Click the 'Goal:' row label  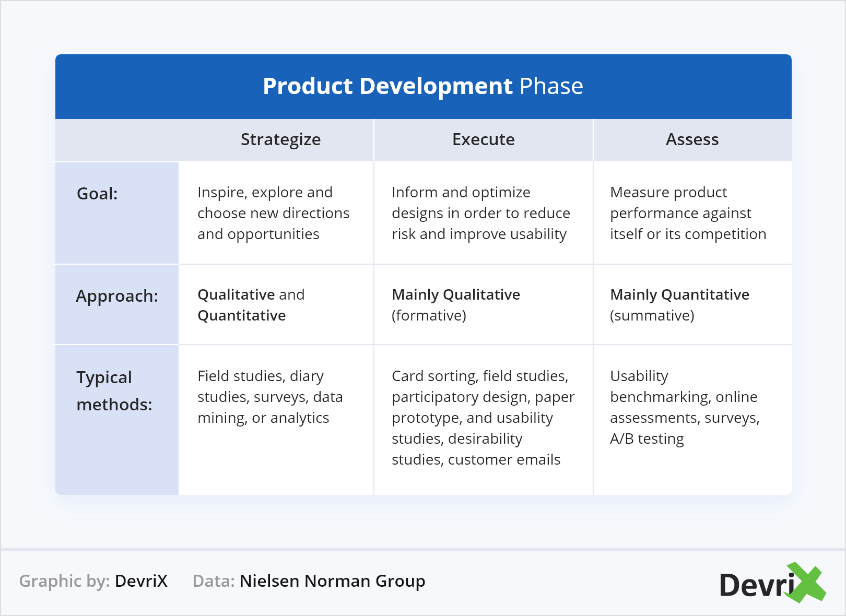98,194
